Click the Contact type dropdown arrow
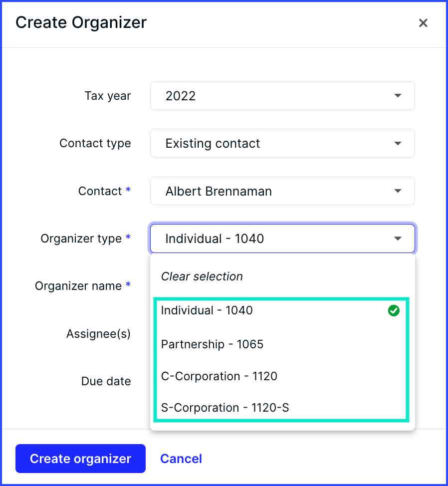 398,144
